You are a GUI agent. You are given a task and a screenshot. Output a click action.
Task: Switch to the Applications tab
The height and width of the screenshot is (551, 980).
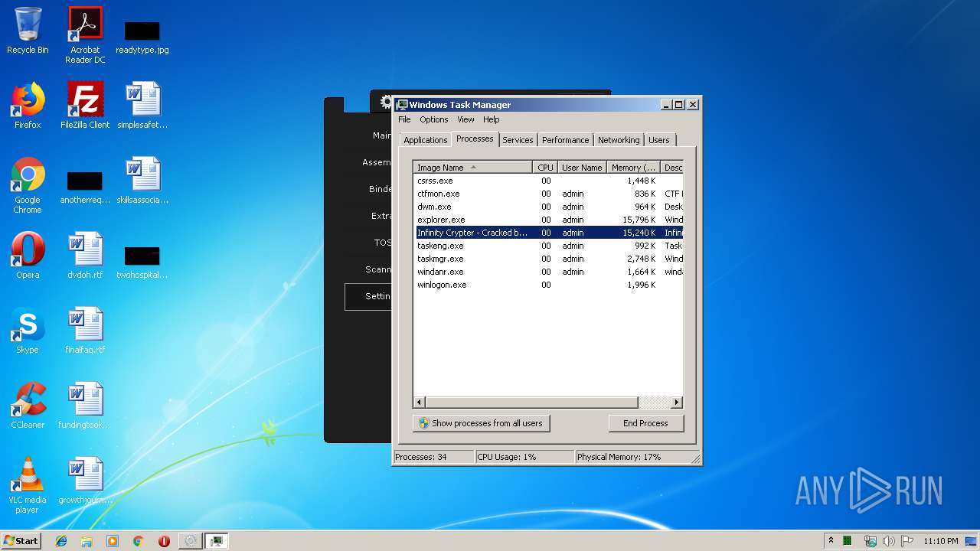tap(425, 140)
